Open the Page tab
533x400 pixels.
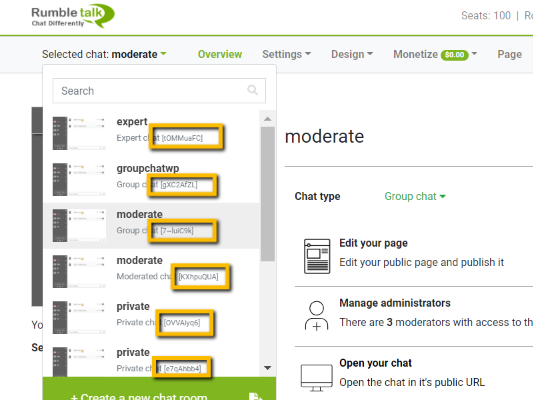point(509,54)
